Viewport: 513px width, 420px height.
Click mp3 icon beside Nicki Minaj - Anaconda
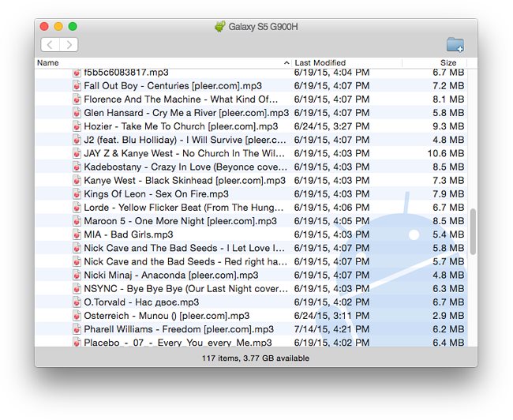[x=77, y=276]
